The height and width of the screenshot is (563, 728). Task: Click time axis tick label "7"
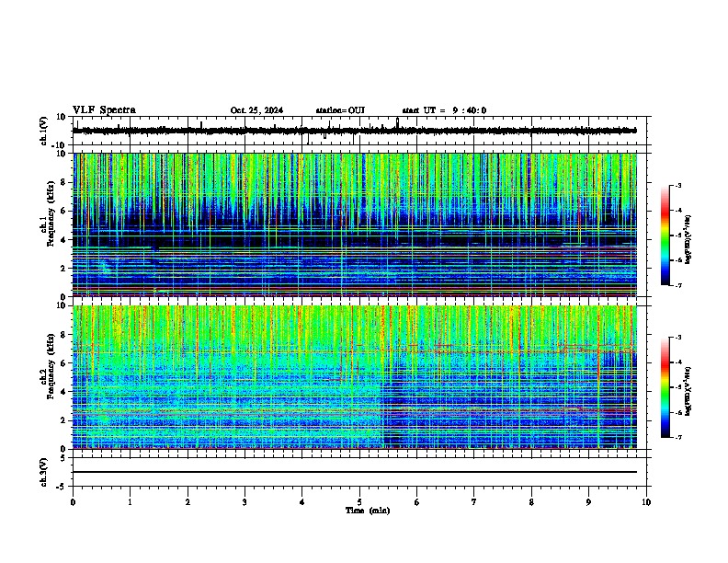click(474, 502)
